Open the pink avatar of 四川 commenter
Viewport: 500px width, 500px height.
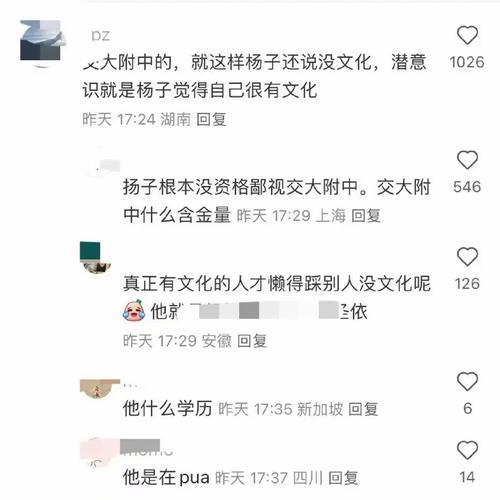pos(100,453)
